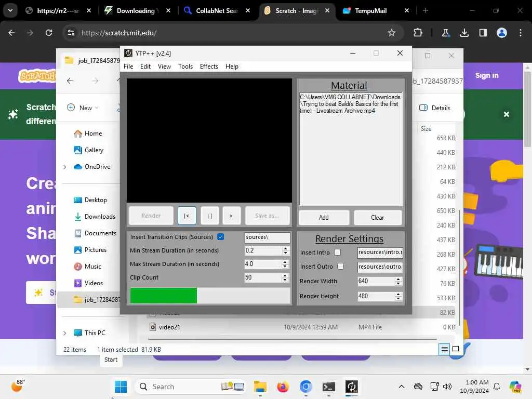Increase Clip Count with up arrow

[285, 275]
